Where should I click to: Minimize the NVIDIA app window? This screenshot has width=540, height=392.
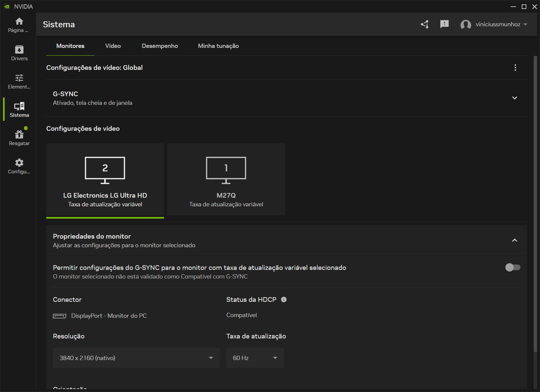513,7
